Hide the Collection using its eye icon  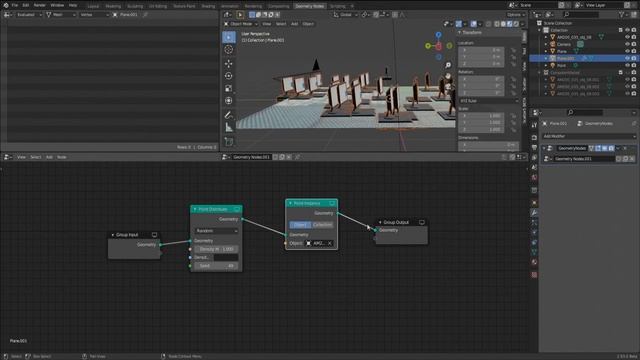[627, 30]
